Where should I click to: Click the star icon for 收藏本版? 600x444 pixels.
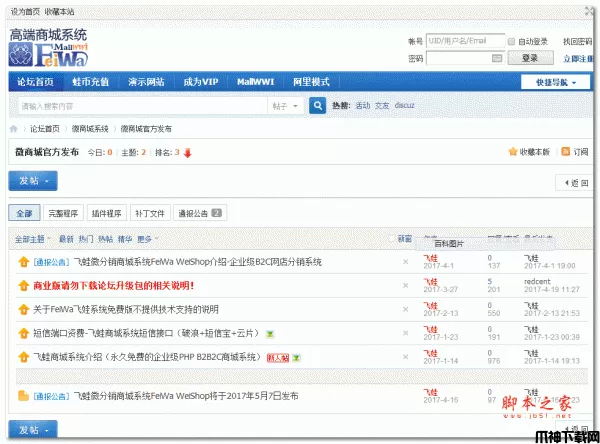coord(513,152)
